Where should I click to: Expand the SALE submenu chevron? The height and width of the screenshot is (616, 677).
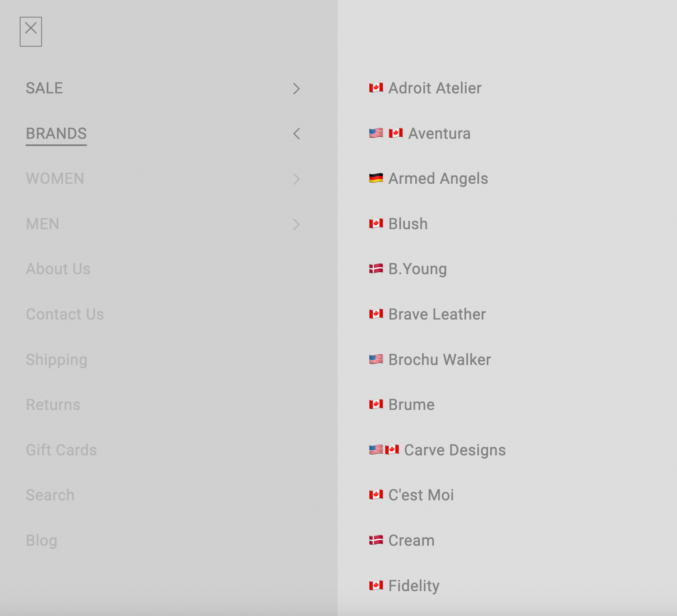click(296, 89)
